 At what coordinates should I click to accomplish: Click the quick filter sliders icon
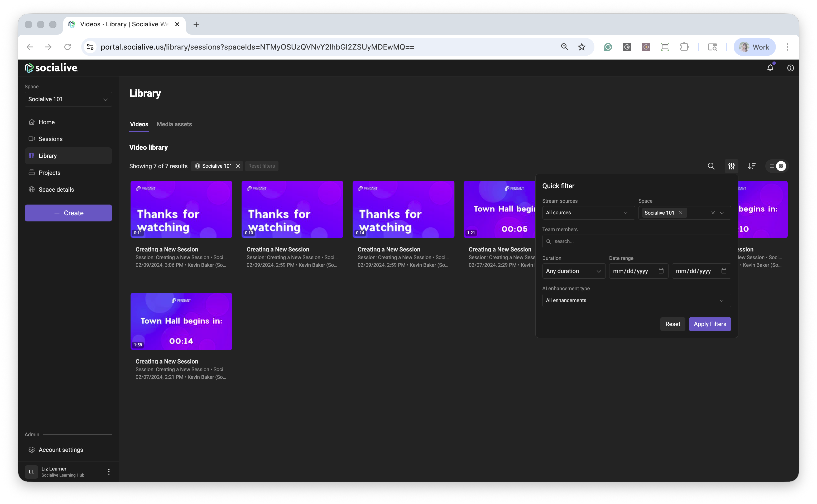coord(731,166)
